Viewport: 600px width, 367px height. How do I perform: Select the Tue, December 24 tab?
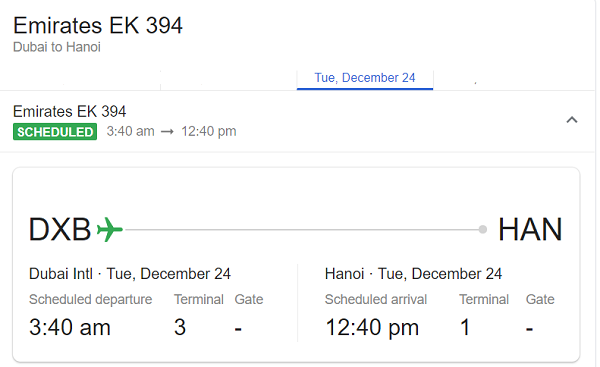click(x=365, y=78)
